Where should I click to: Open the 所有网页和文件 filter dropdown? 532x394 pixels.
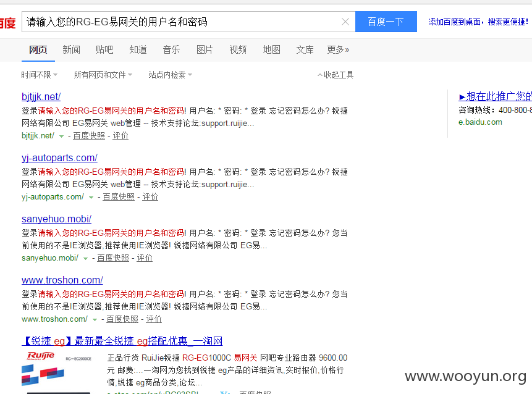coord(103,75)
